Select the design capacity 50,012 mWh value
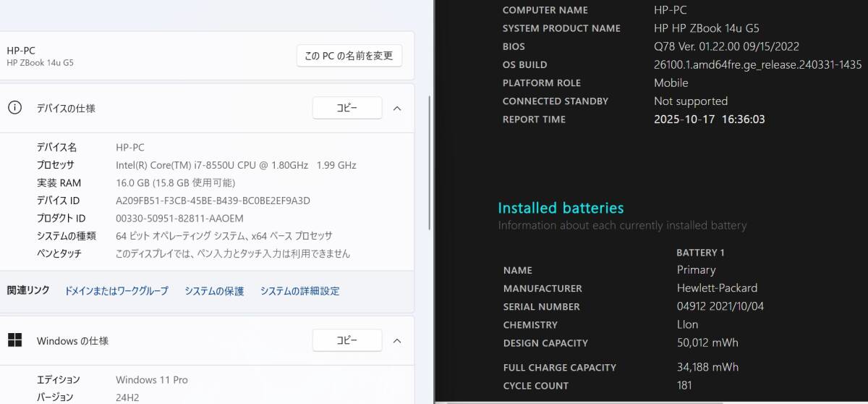 [x=707, y=342]
